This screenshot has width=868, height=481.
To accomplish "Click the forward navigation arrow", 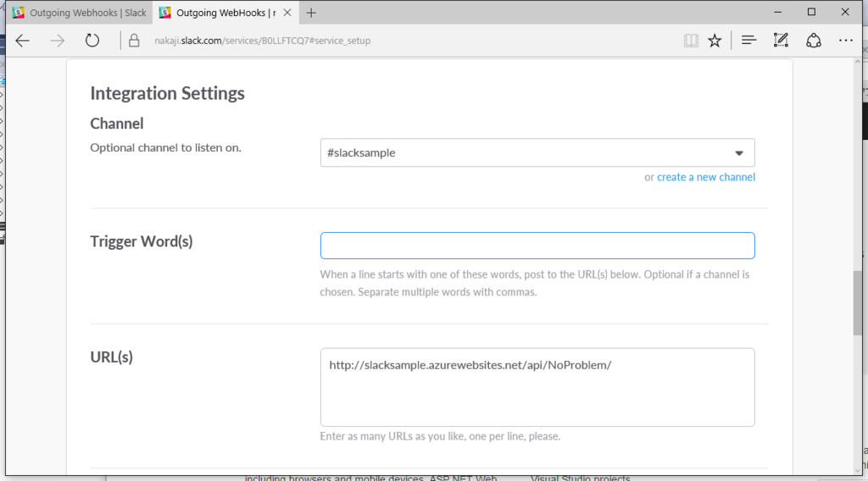I will click(57, 41).
